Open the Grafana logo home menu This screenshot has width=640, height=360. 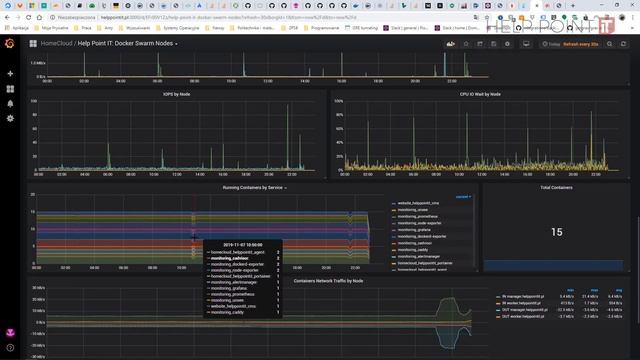(x=9, y=43)
